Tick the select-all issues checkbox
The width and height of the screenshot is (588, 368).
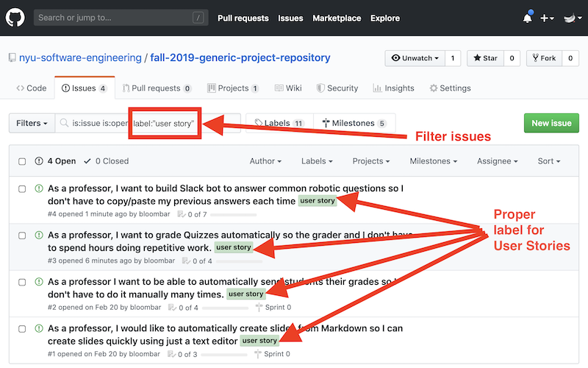click(22, 161)
